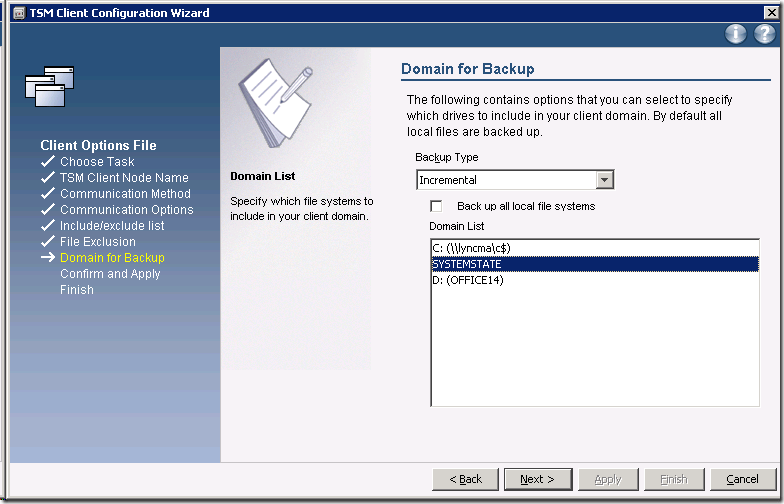784x504 pixels.
Task: Click the Include/exclude list step
Action: 112,226
